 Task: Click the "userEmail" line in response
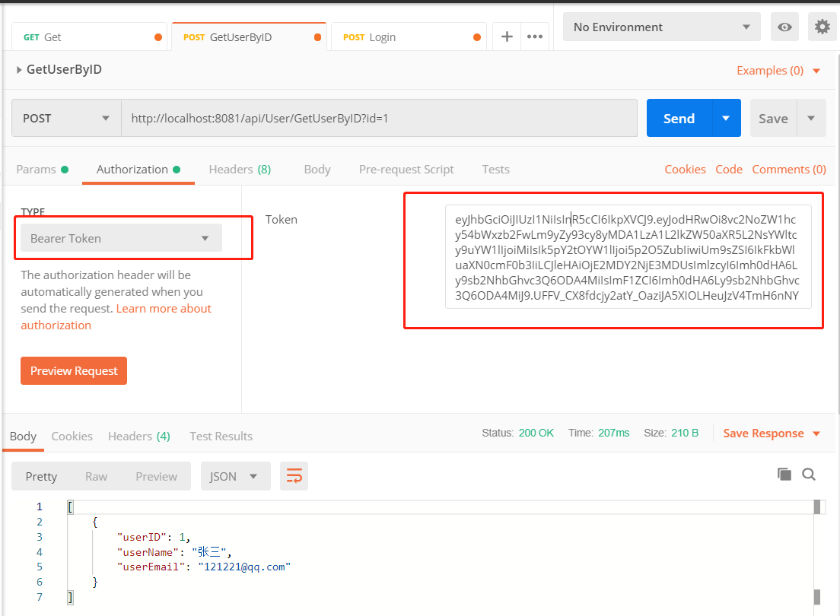coord(204,567)
